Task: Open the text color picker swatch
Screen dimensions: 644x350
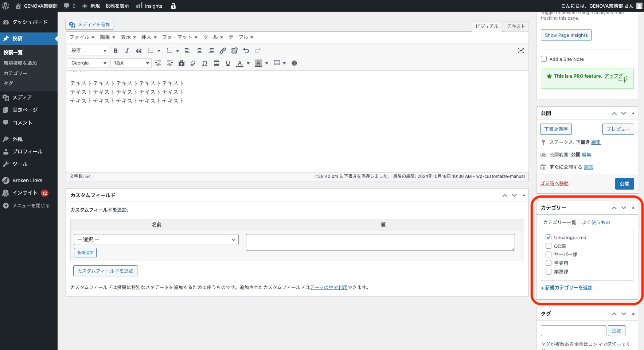Action: click(240, 63)
